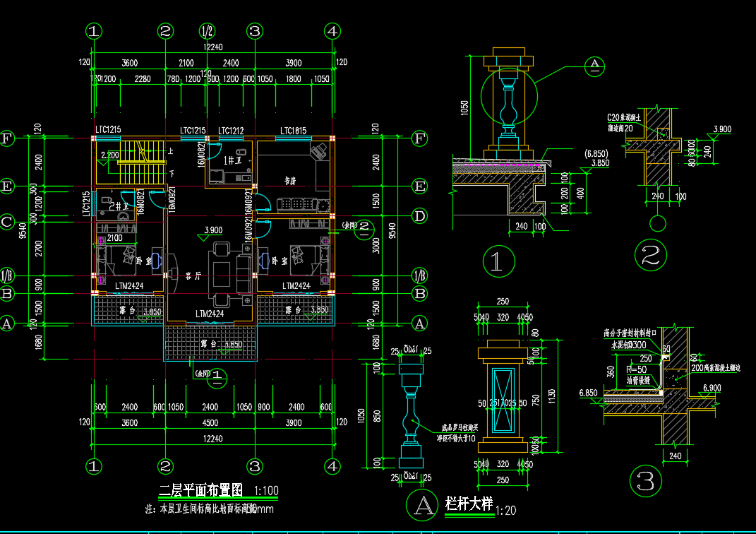Screen dimensions: 756x534
Task: Click the 850 baluster height dimension
Action: tap(377, 416)
